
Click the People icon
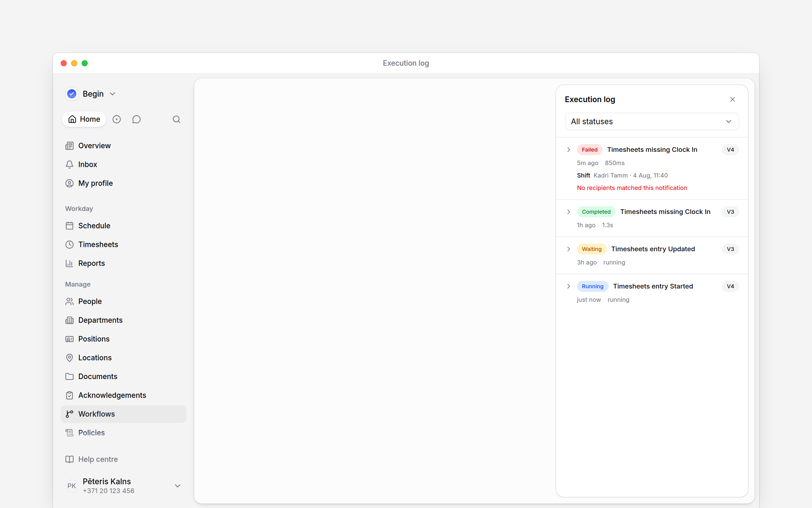[70, 301]
